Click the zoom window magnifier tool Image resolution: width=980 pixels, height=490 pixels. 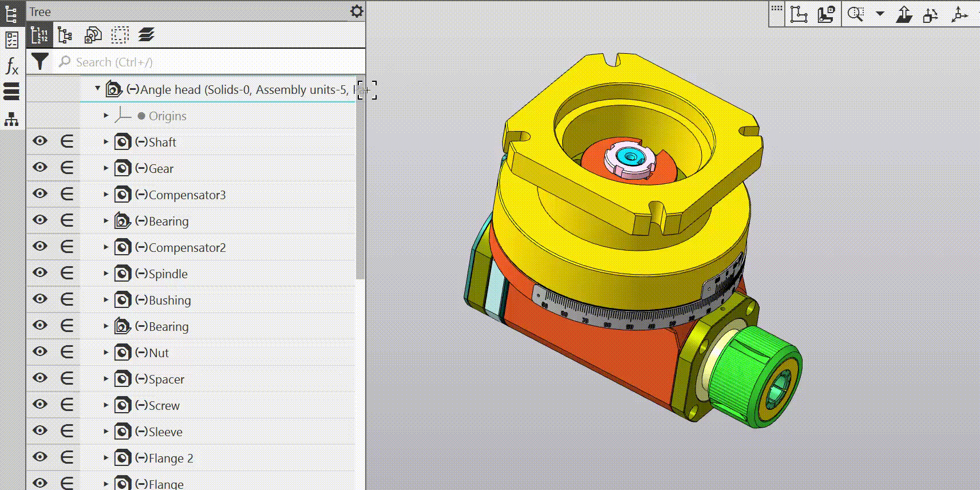click(855, 14)
